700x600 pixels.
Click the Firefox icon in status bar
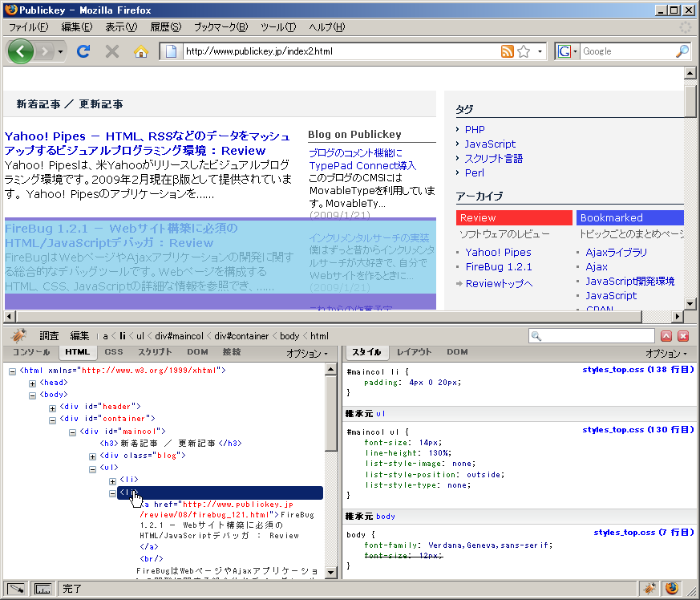click(x=671, y=589)
